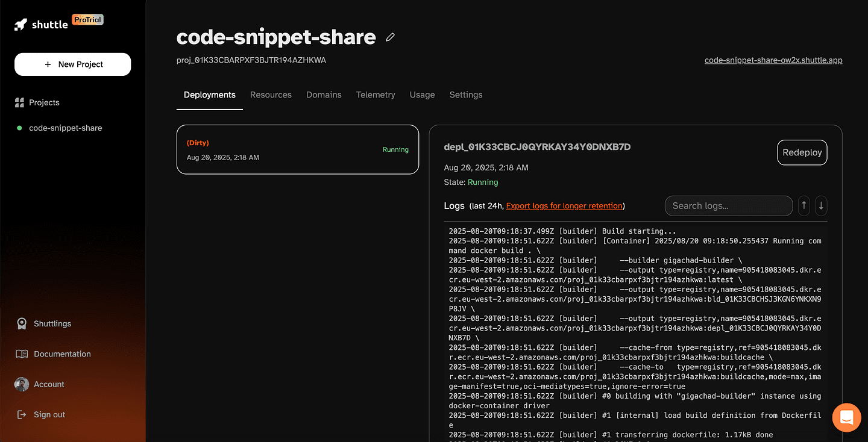Click the Search logs input field
The image size is (868, 442).
[x=729, y=205]
